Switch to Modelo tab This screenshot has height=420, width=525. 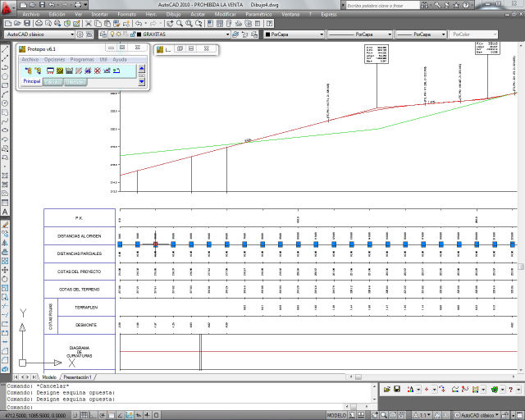[49, 377]
